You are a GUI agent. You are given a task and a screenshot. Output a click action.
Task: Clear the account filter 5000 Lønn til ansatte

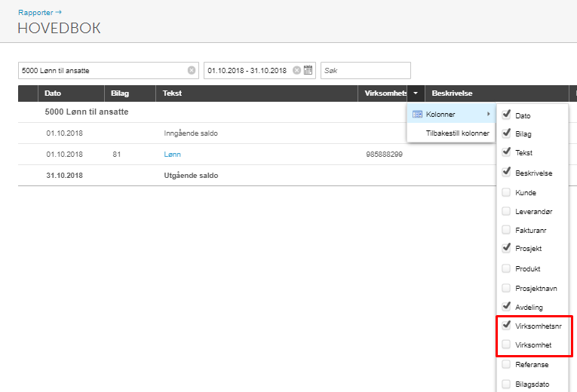(192, 70)
